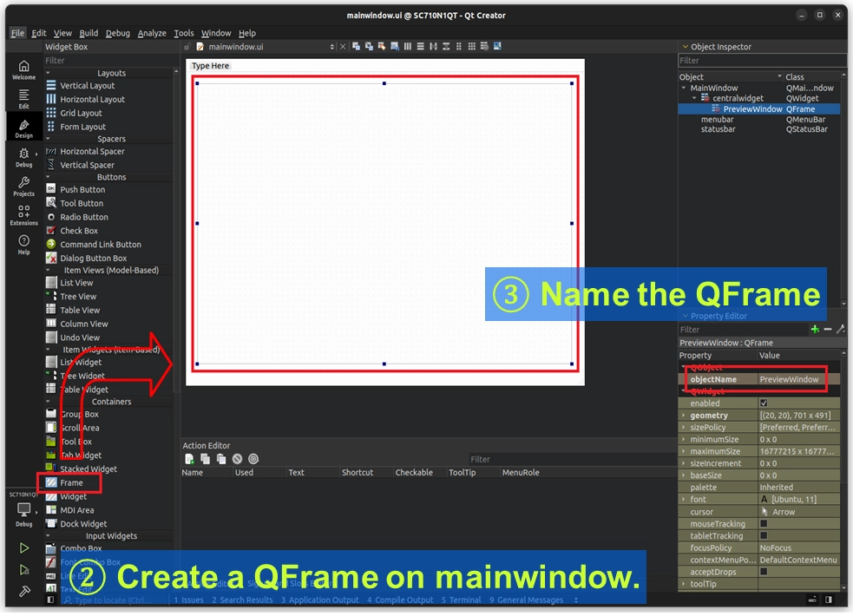This screenshot has width=853, height=616.
Task: Enable the mouseTracking checkbox
Action: 764,524
